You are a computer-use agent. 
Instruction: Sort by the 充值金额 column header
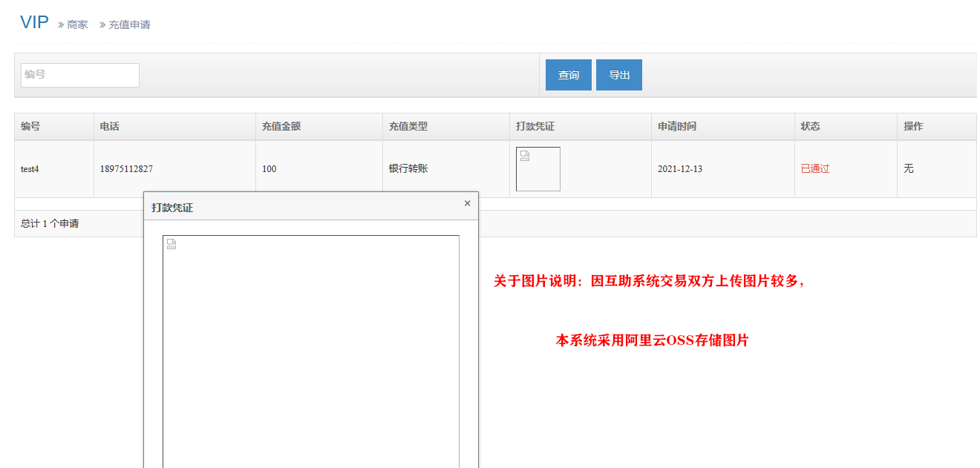click(x=281, y=126)
